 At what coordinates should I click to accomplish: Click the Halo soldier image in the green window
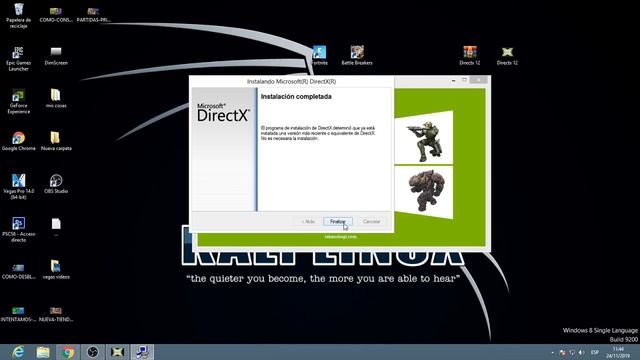click(x=424, y=141)
